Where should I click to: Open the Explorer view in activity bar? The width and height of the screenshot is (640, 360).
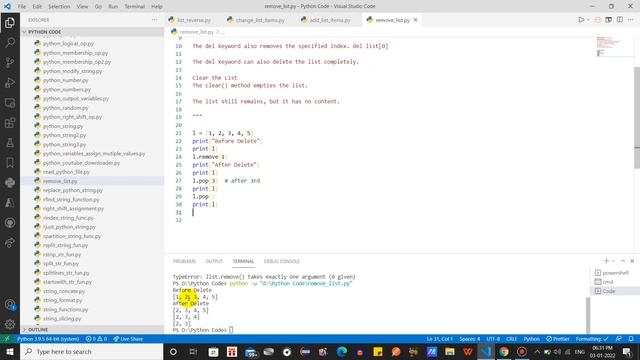10,22
